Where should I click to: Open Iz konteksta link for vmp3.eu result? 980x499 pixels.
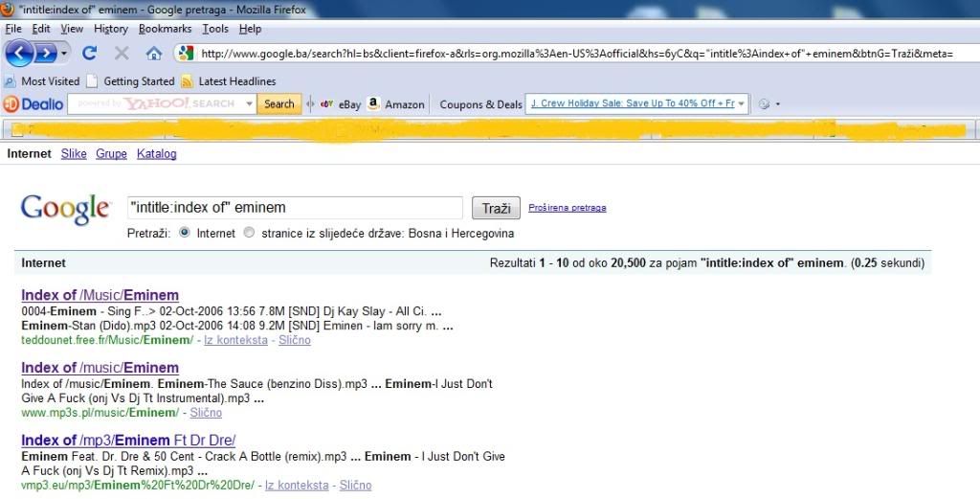(x=297, y=486)
